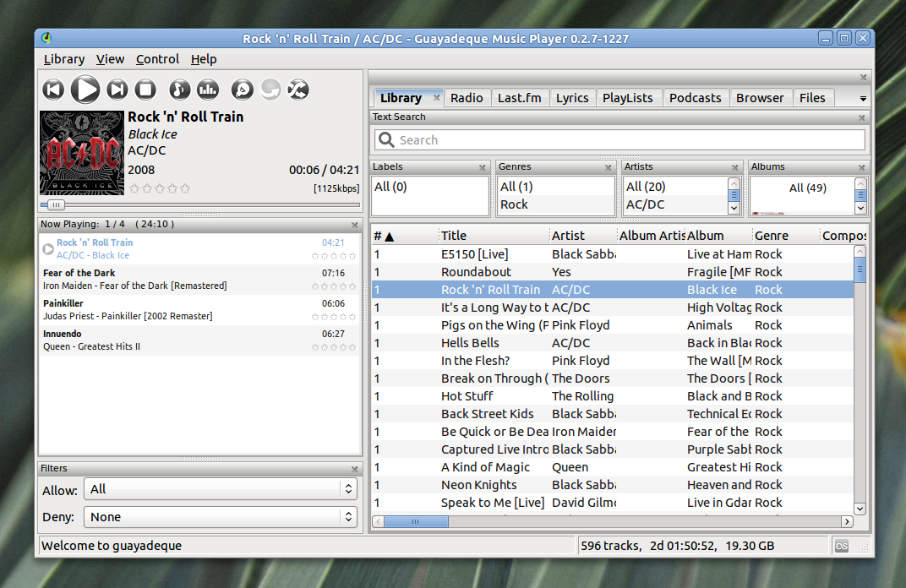Toggle the shuffle/random play icon
The width and height of the screenshot is (906, 588).
pos(298,90)
